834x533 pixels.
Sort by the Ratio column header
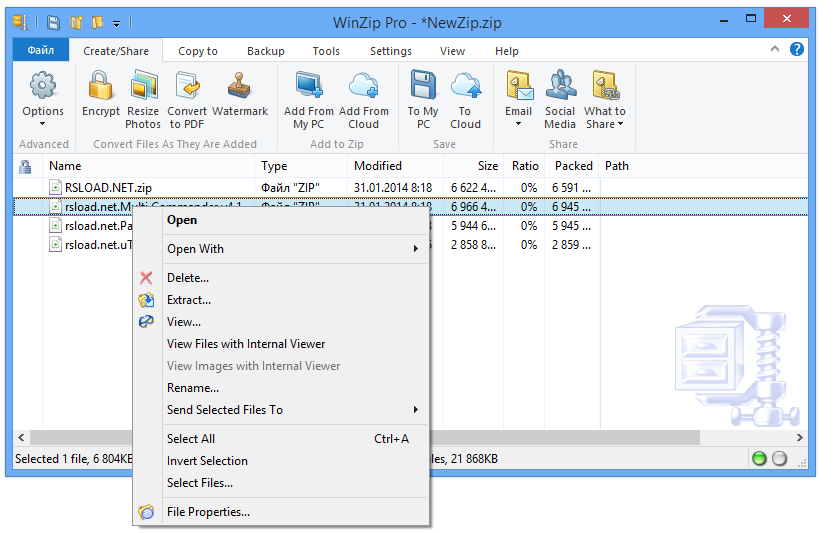[x=524, y=166]
